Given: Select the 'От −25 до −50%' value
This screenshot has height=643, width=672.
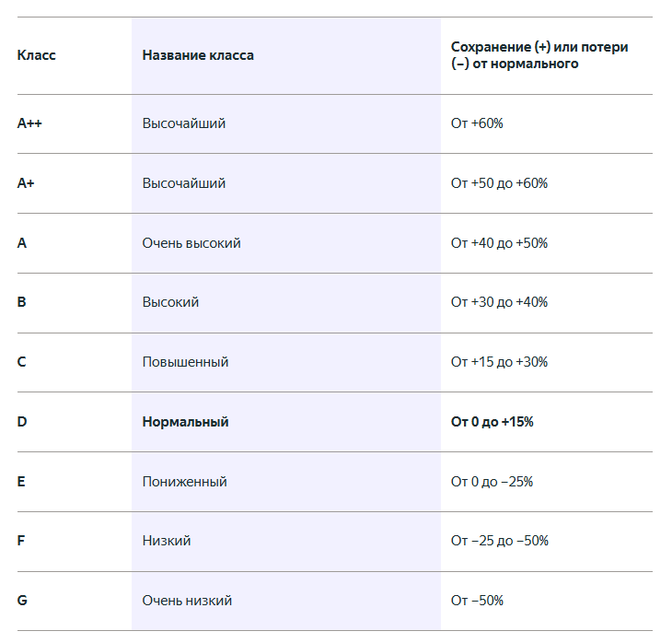Looking at the screenshot, I should point(499,541).
